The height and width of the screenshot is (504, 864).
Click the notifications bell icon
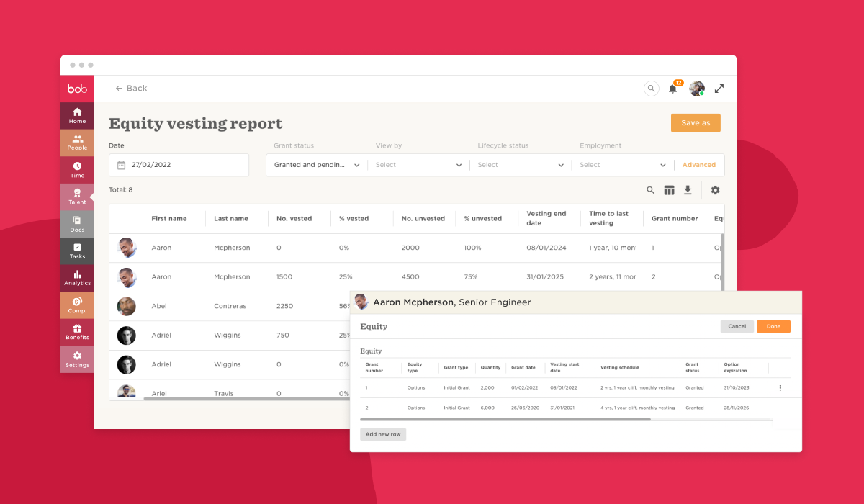click(672, 89)
